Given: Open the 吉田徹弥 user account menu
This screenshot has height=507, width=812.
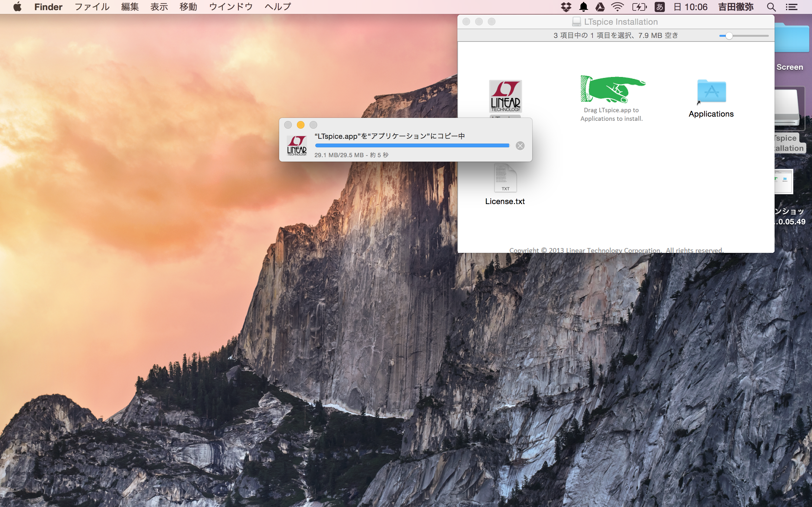Looking at the screenshot, I should [736, 7].
